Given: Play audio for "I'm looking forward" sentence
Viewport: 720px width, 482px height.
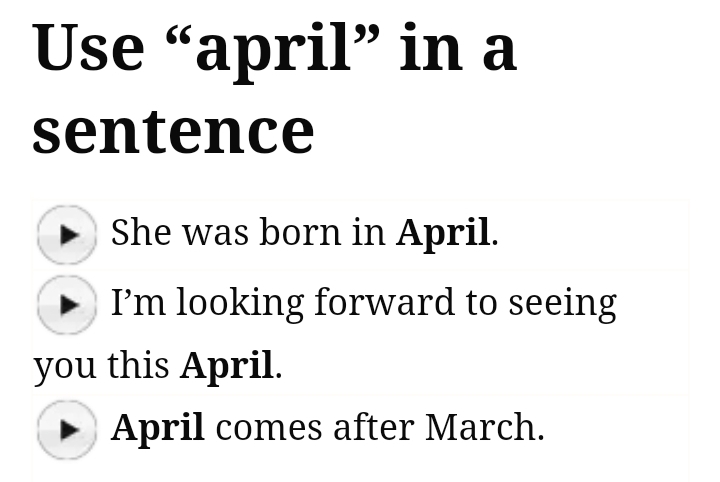Looking at the screenshot, I should tap(67, 304).
